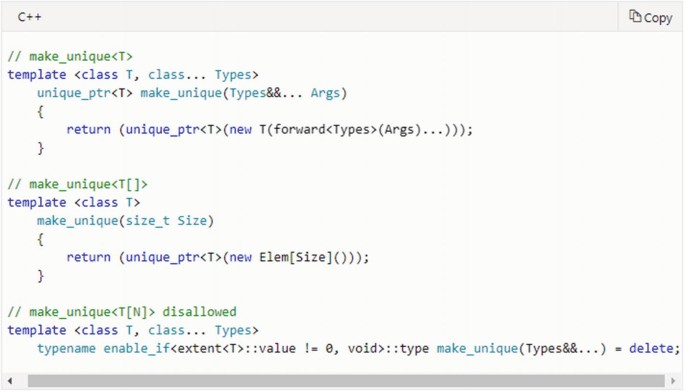Click the Copy button label text
The width and height of the screenshot is (685, 392).
[x=658, y=18]
